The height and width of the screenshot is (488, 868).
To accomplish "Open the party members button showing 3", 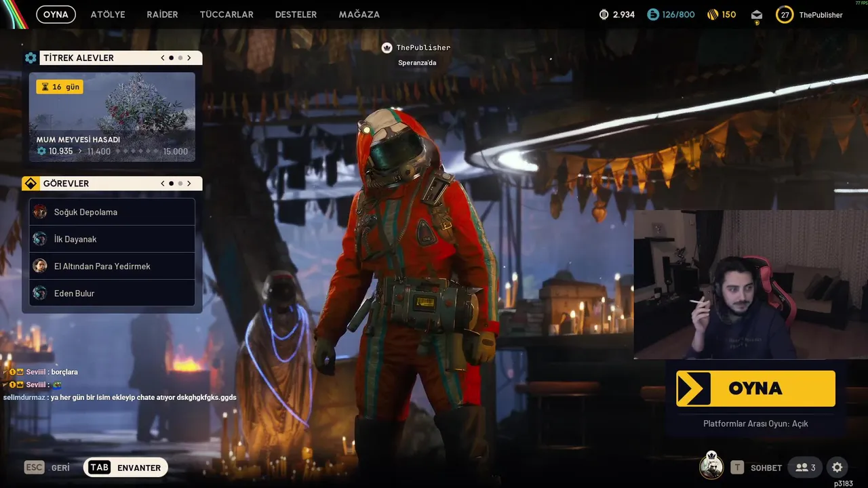I will pos(806,468).
